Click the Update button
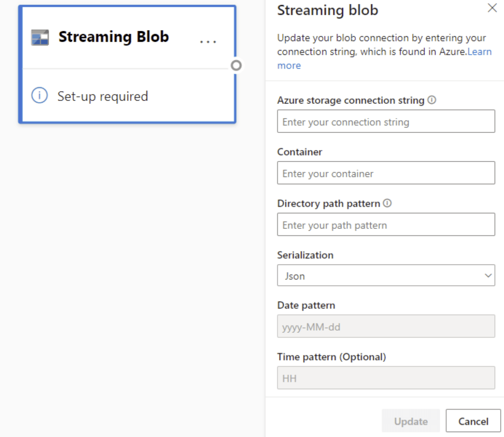The height and width of the screenshot is (437, 504). click(410, 421)
